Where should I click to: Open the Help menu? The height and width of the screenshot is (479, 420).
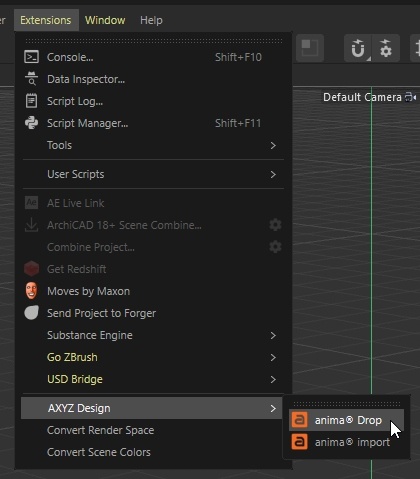(x=151, y=20)
